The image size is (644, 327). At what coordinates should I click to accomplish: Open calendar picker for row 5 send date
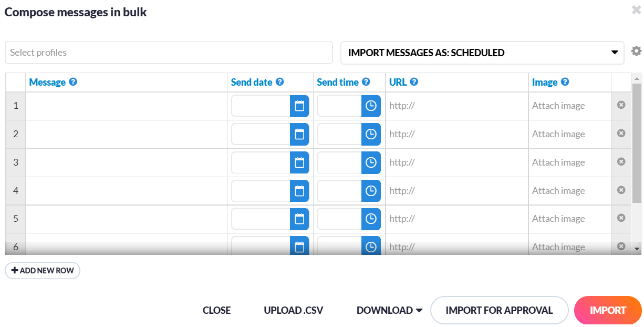pos(299,219)
